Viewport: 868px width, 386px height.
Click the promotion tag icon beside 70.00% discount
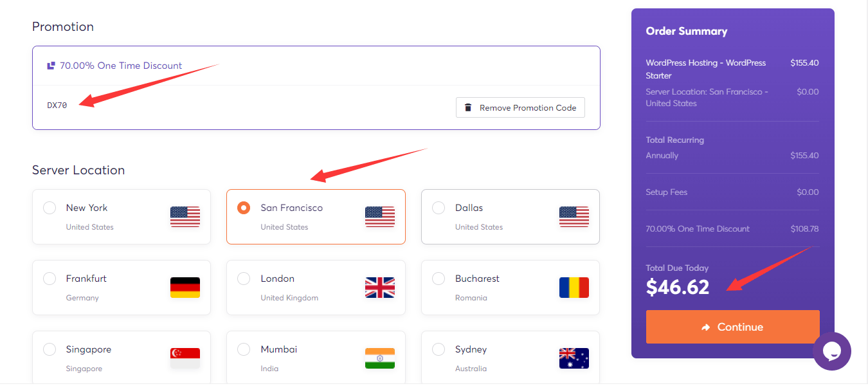pyautogui.click(x=51, y=66)
